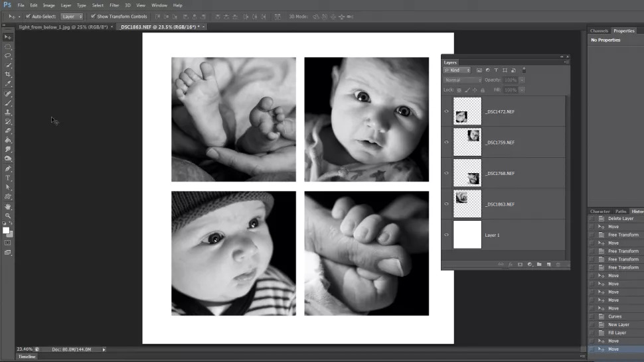Select the Fill Layer history state

(x=615, y=333)
